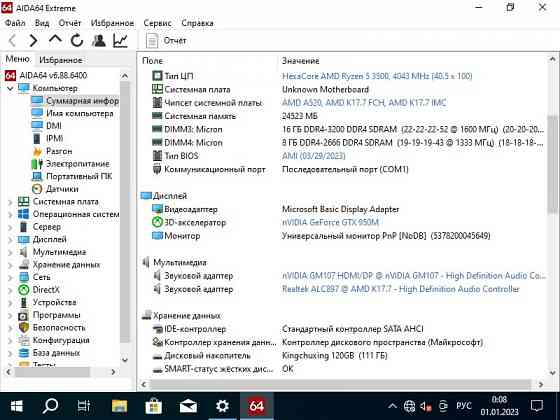The image size is (560, 420).
Task: Open the Справка menu
Action: tap(198, 23)
